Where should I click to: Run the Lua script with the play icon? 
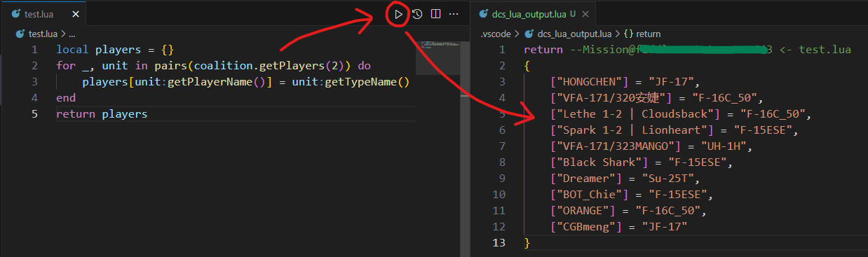(398, 14)
